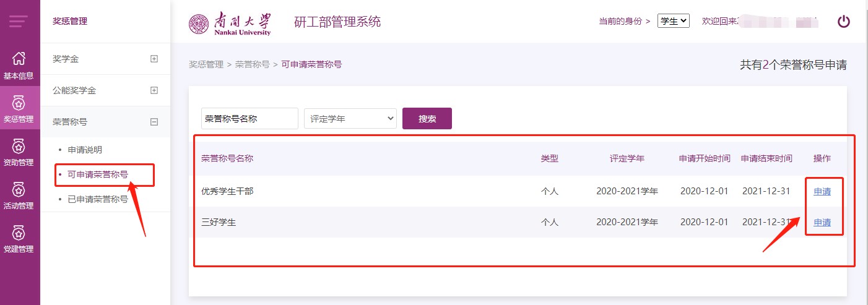Viewport: 868px width, 305px height.
Task: Click the Nankai University logo
Action: point(230,24)
